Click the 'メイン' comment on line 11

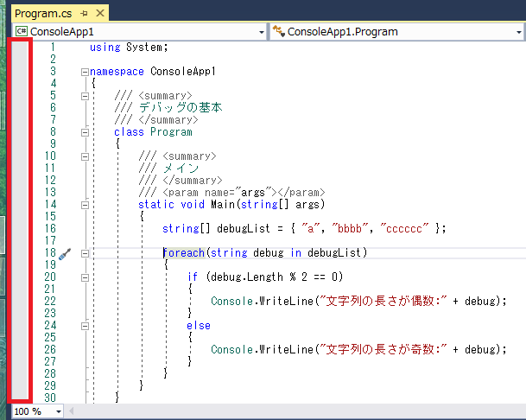tap(181, 168)
